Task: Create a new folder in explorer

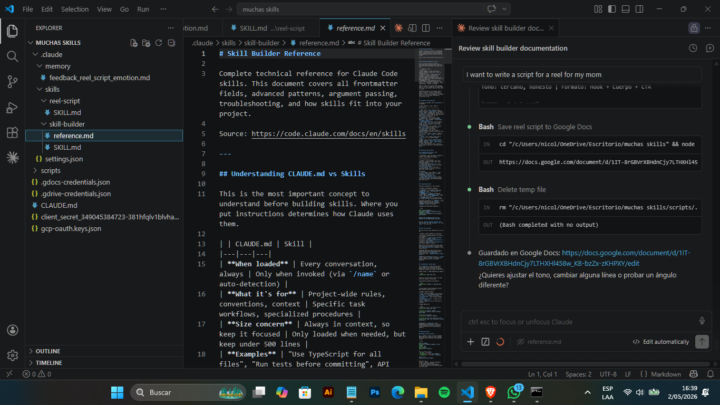Action: pos(146,43)
